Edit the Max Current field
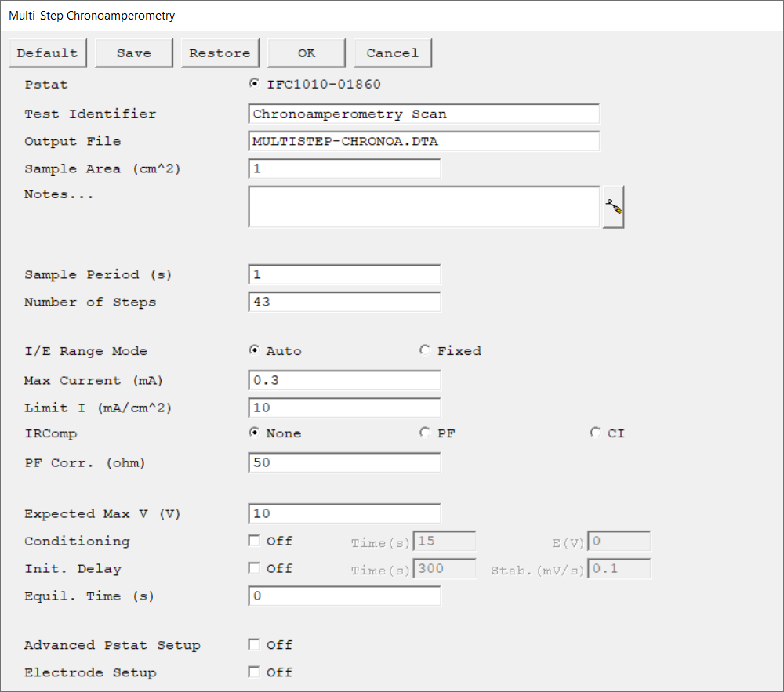784x692 pixels. click(344, 381)
